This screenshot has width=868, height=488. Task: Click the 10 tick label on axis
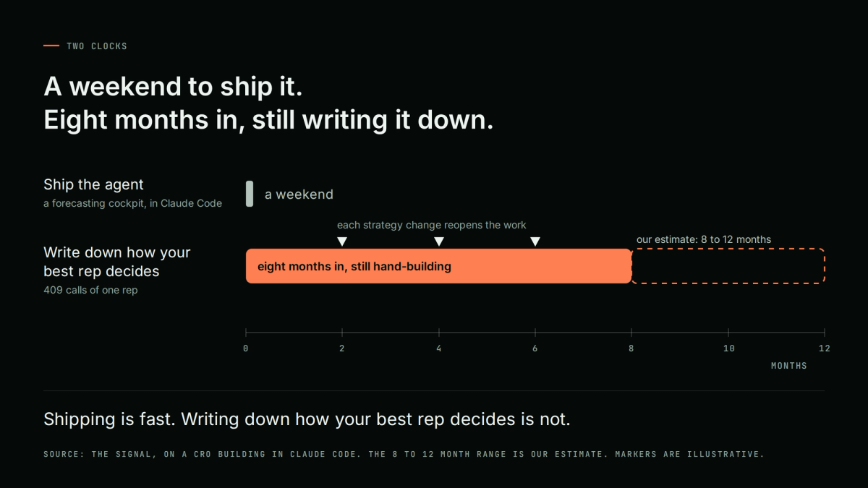point(728,348)
